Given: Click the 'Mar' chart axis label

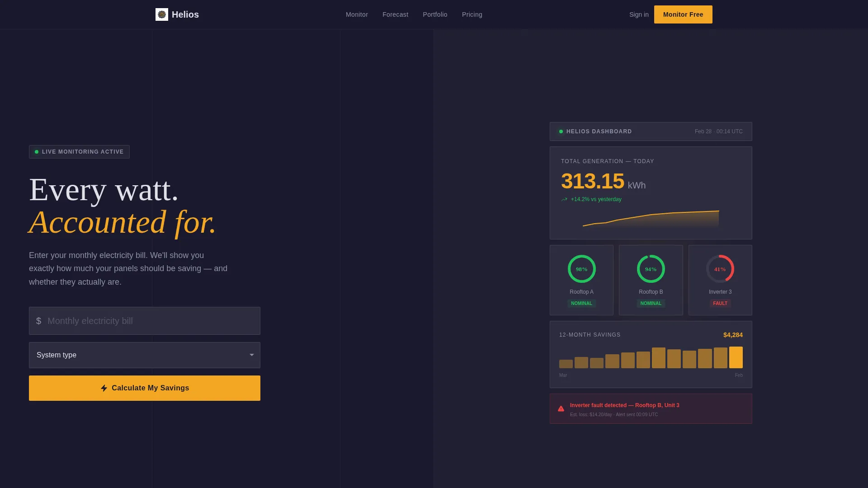Looking at the screenshot, I should pos(563,375).
